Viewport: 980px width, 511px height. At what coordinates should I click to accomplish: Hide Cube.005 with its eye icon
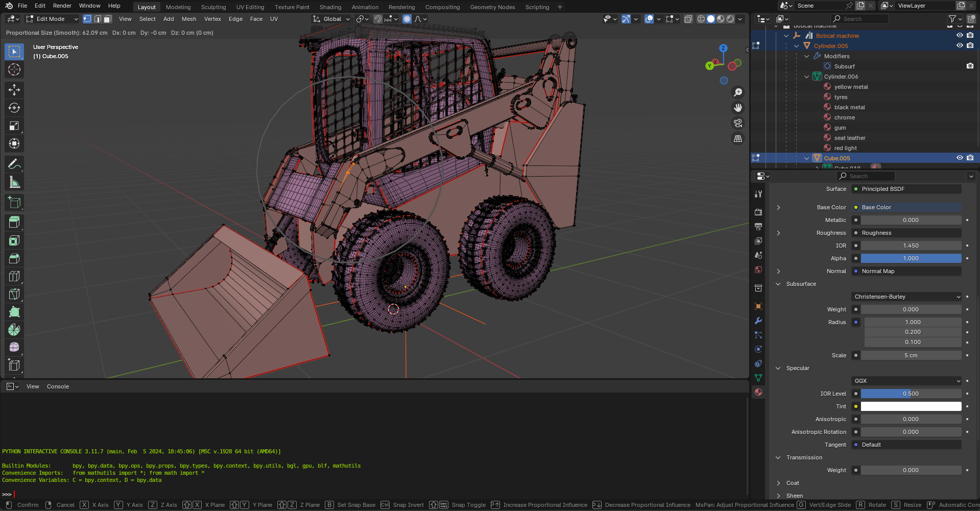pos(960,158)
